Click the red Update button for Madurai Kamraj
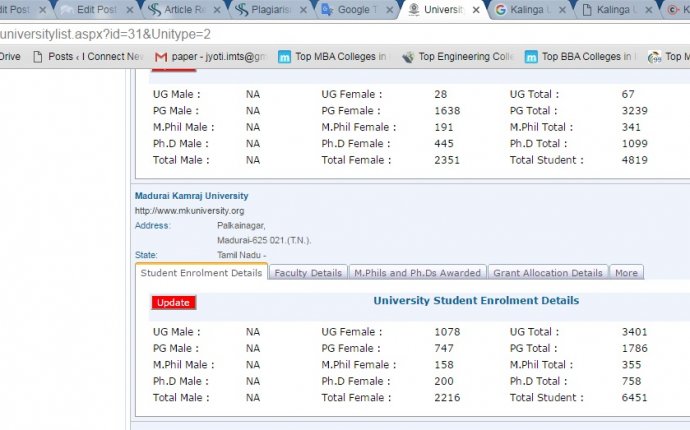This screenshot has height=430, width=690. pyautogui.click(x=173, y=303)
